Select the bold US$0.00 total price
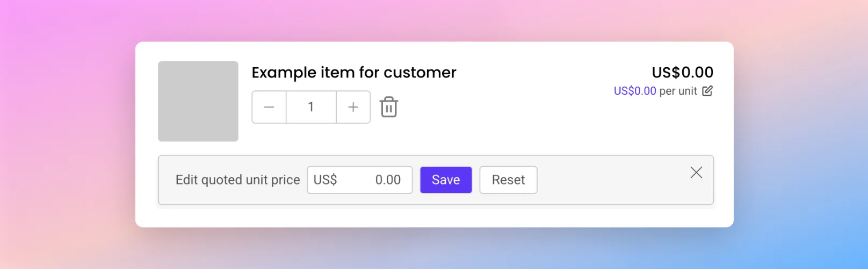The image size is (868, 269). click(x=683, y=72)
